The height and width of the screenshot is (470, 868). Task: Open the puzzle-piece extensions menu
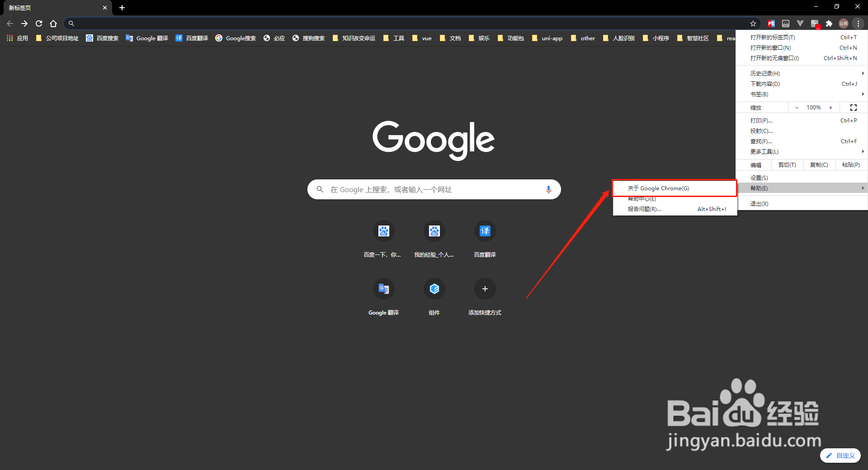coord(829,23)
